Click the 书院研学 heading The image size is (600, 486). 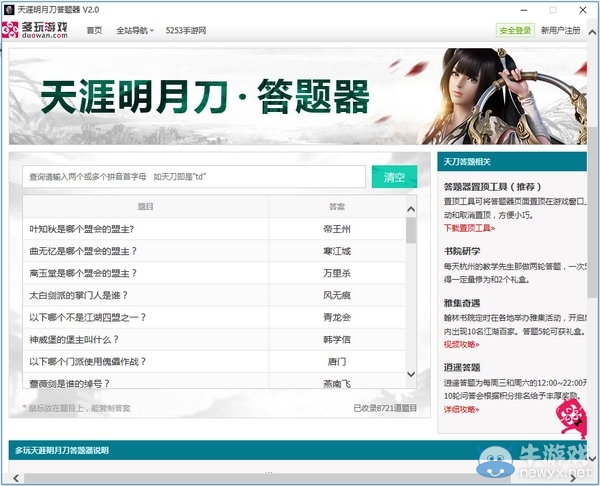[x=462, y=251]
